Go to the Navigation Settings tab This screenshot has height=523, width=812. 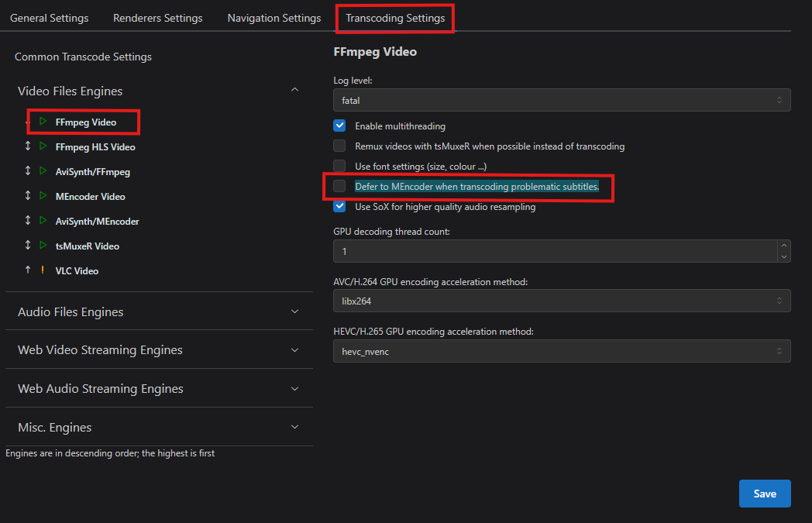274,18
